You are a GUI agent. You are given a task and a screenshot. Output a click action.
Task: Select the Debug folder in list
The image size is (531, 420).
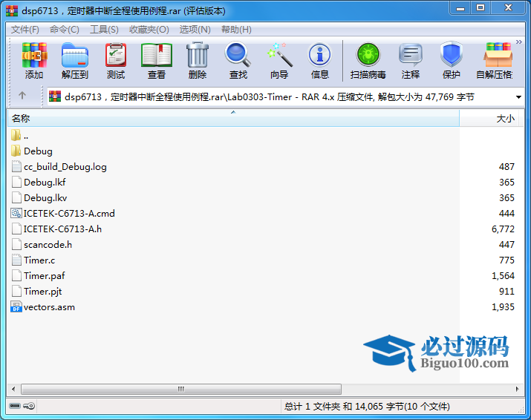(38, 151)
